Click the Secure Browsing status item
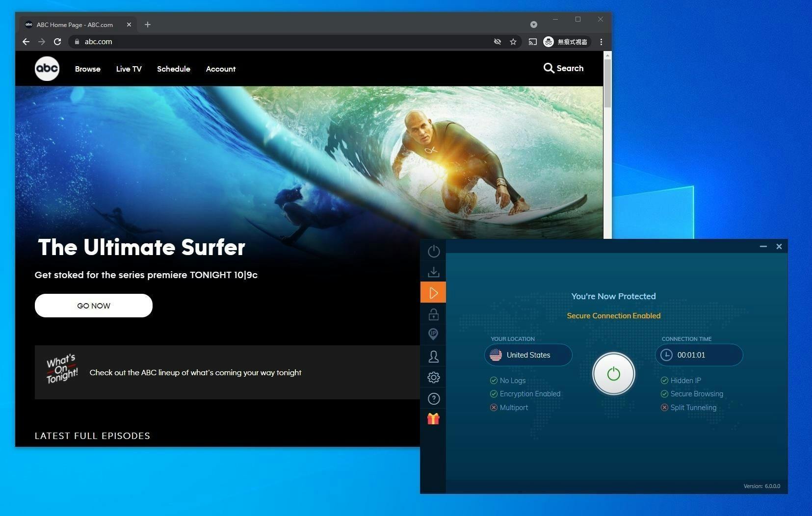Screen dimensions: 812x516 click(x=692, y=394)
